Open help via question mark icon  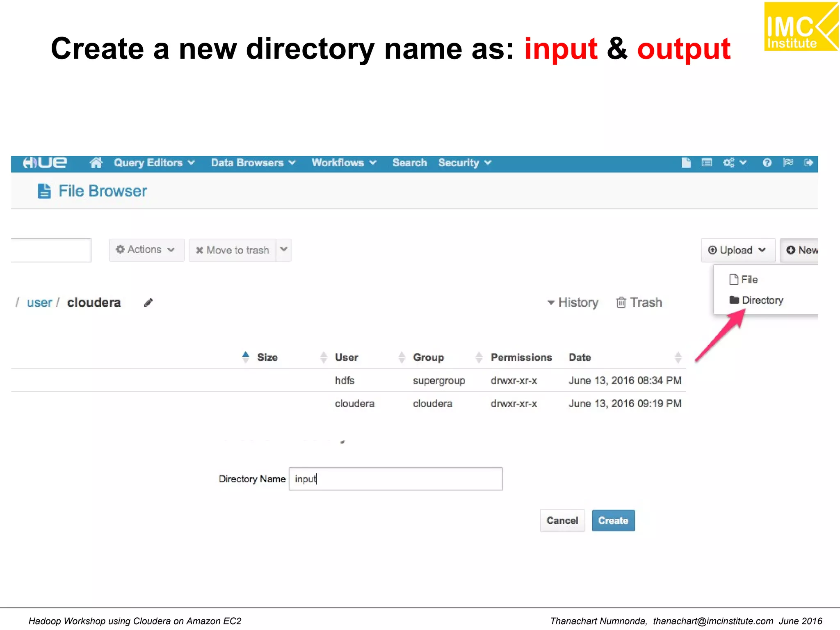click(767, 163)
